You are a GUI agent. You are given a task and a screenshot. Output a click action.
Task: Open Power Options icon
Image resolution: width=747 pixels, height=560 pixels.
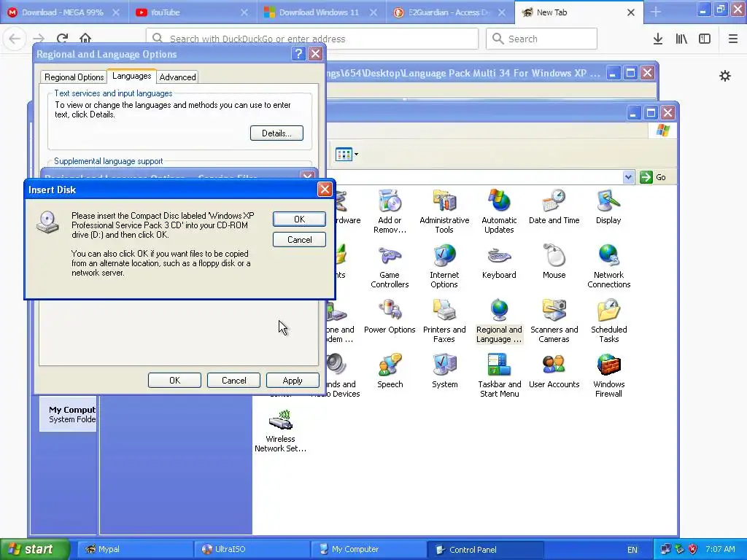click(x=390, y=316)
